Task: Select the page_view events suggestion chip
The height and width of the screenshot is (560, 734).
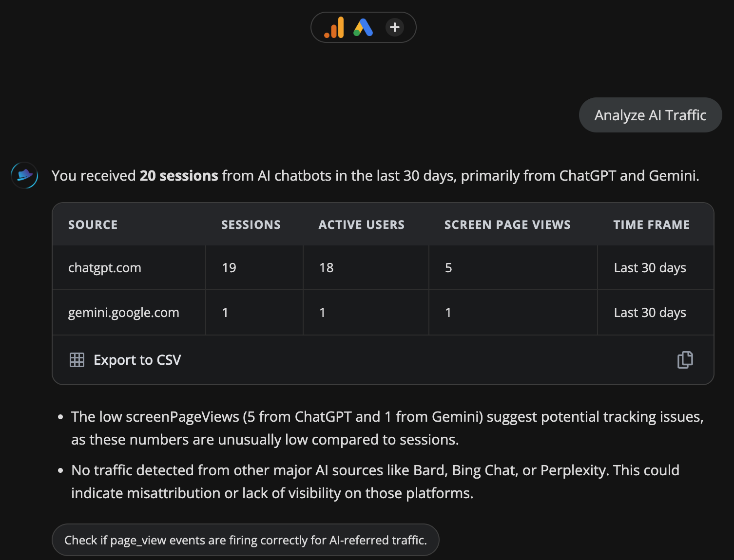Action: [x=245, y=540]
